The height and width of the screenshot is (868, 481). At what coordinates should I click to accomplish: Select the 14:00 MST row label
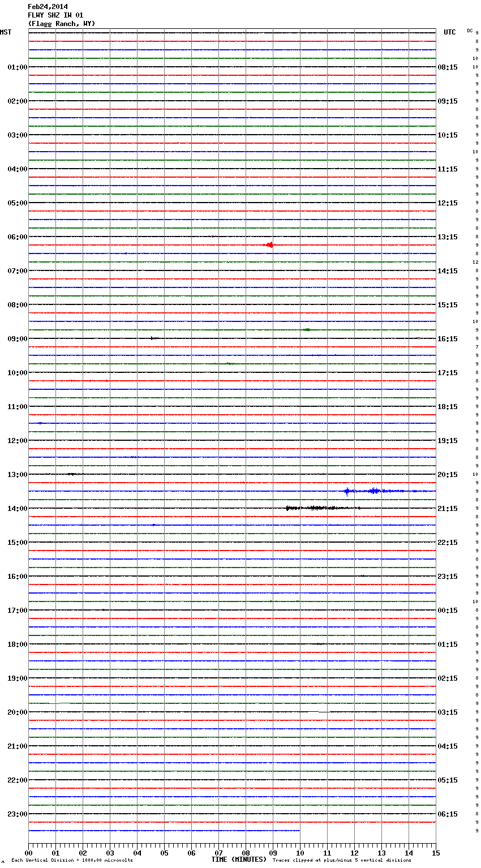click(x=17, y=509)
